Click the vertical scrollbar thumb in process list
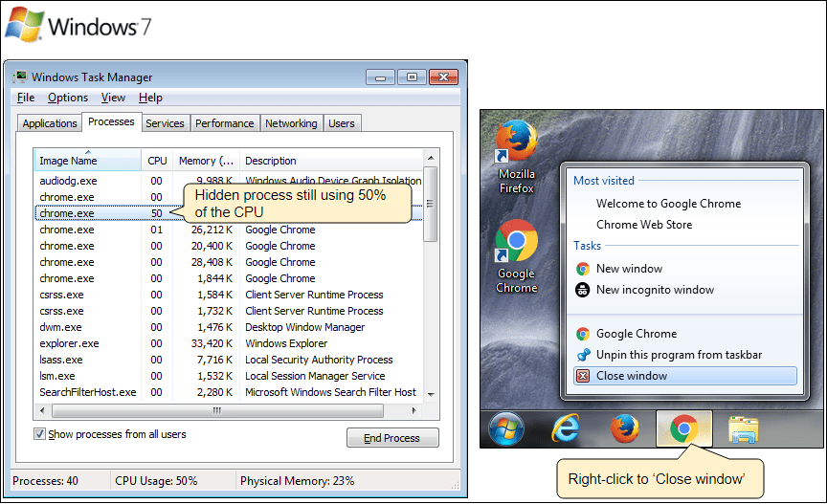This screenshot has width=827, height=504. point(431,204)
